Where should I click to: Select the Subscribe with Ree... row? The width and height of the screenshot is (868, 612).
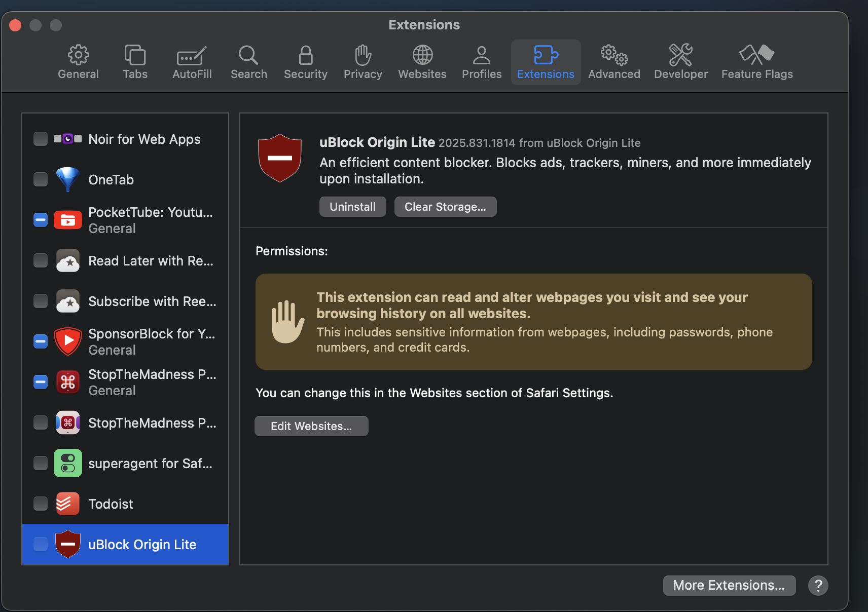coord(125,301)
